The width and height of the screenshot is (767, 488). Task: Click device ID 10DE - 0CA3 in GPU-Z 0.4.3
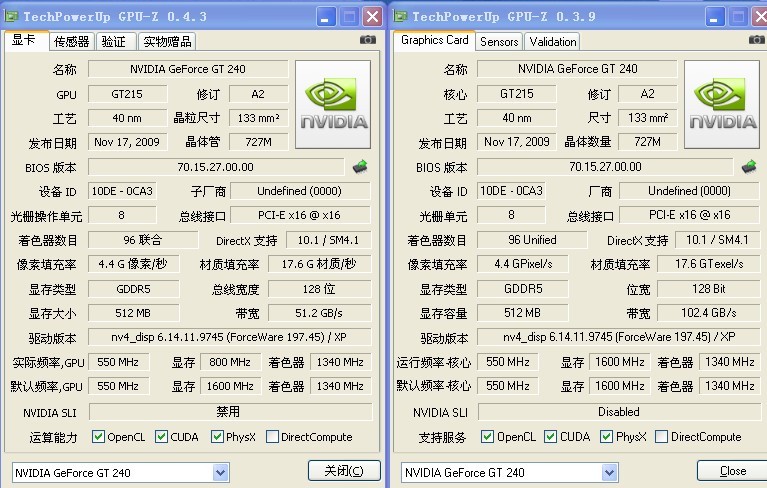[x=122, y=191]
